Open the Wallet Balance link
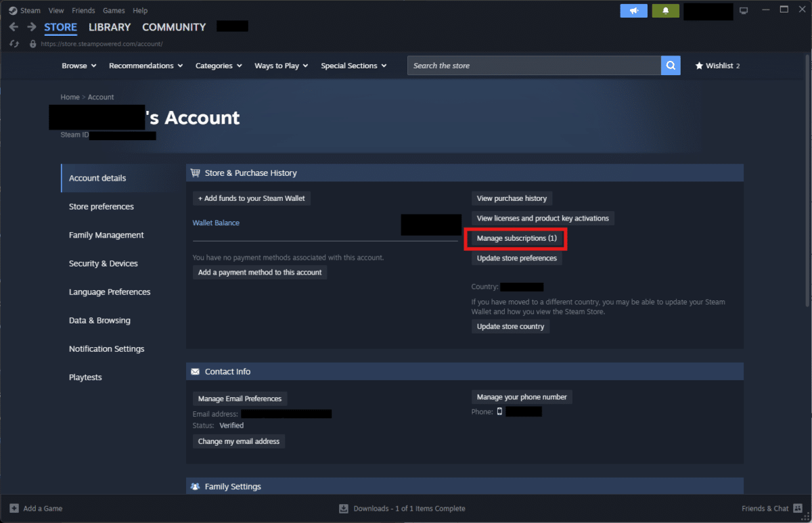812x523 pixels. coord(216,223)
